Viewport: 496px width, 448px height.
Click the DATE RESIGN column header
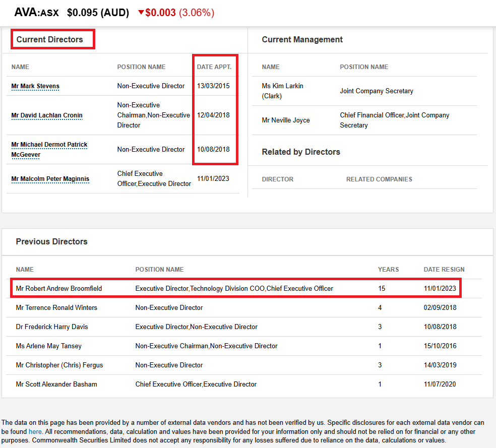[444, 270]
